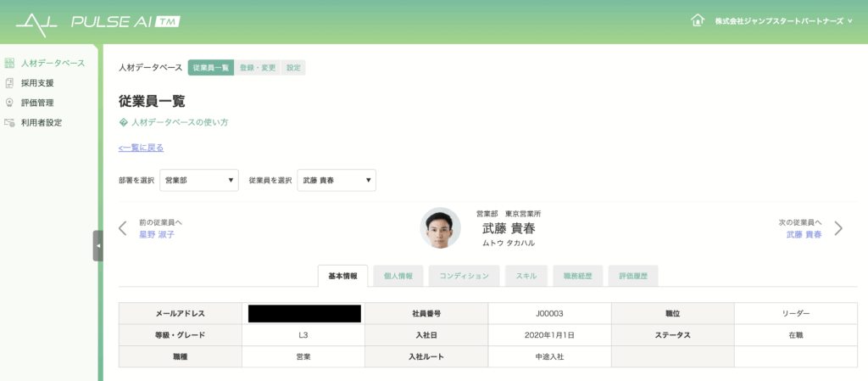Click the 在籍 status value
The width and height of the screenshot is (868, 381).
[x=795, y=335]
